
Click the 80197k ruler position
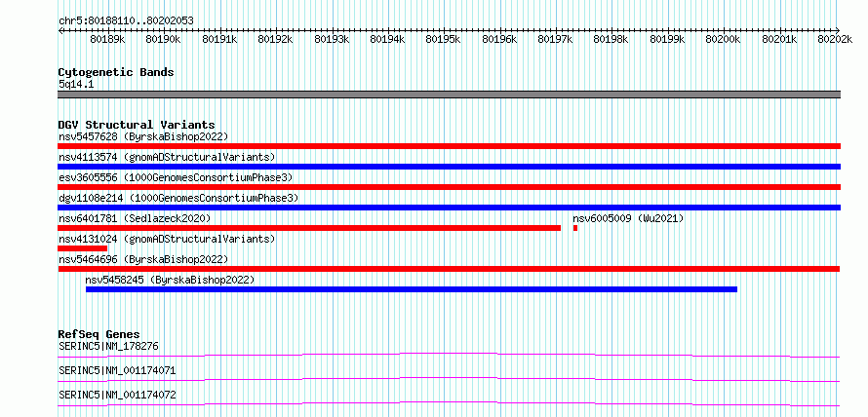tap(556, 39)
